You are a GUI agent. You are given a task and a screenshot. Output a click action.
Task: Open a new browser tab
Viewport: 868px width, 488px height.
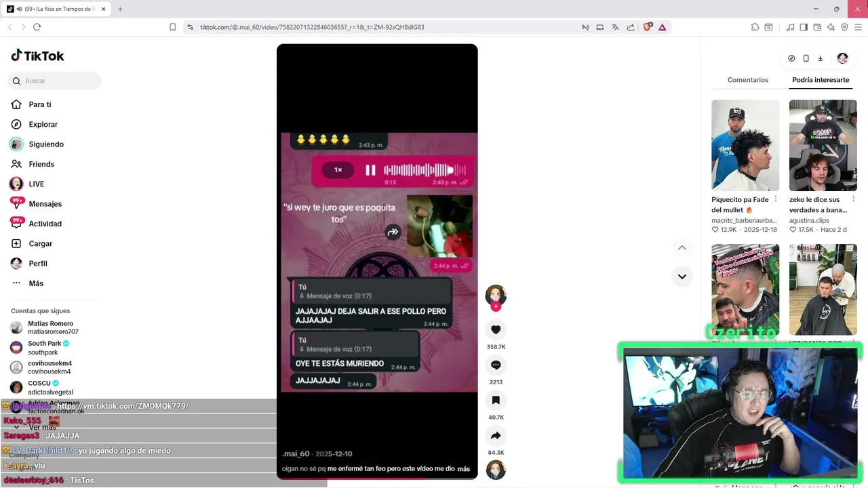click(x=120, y=9)
